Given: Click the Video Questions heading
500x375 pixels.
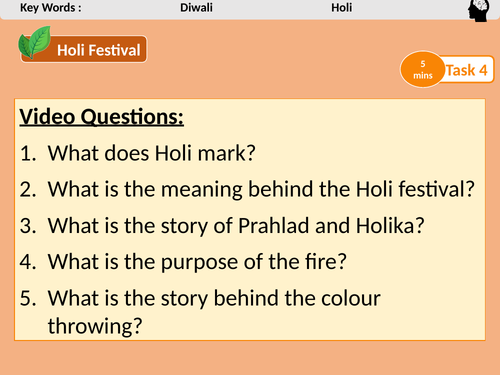Looking at the screenshot, I should [102, 117].
